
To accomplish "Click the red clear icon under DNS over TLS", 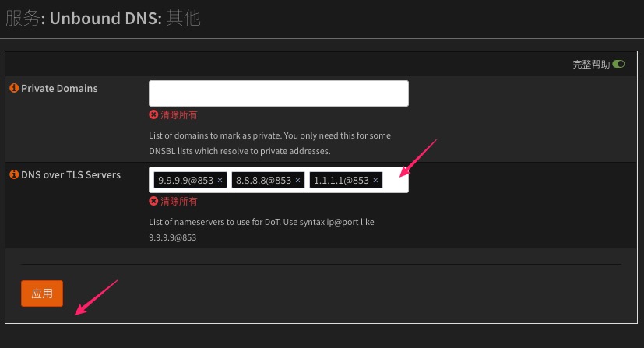I will (153, 202).
